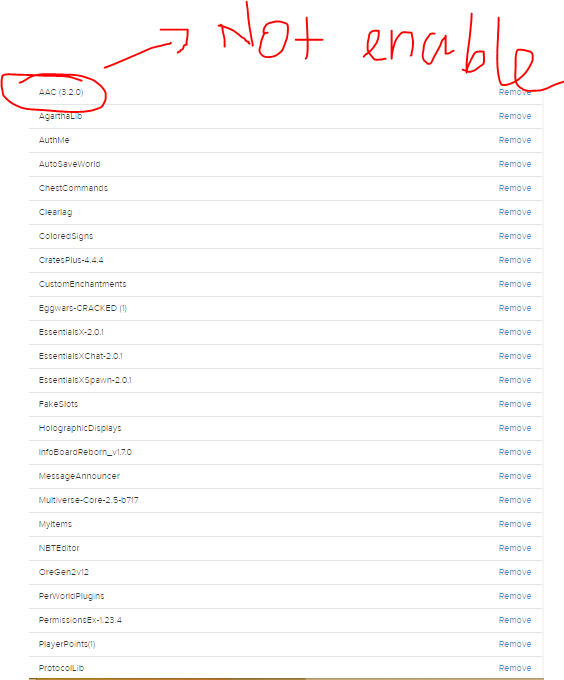Remove the AutoSaveWorld plugin
The height and width of the screenshot is (680, 564).
pyautogui.click(x=515, y=164)
